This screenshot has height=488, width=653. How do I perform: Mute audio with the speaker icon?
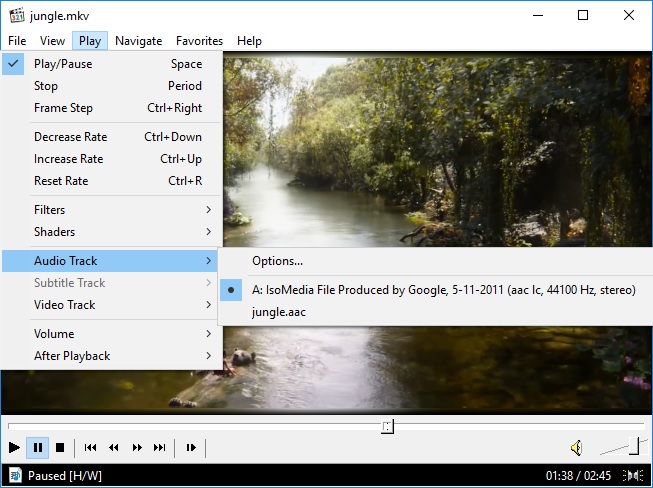click(x=577, y=447)
